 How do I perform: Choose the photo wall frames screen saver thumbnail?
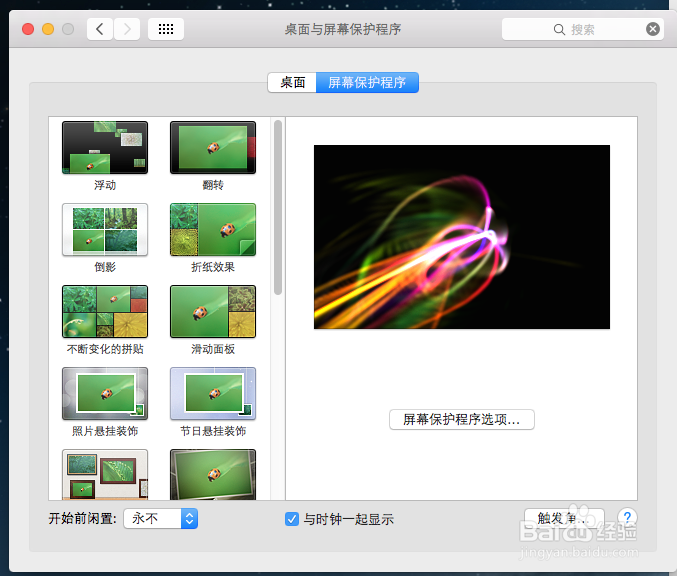click(x=105, y=475)
